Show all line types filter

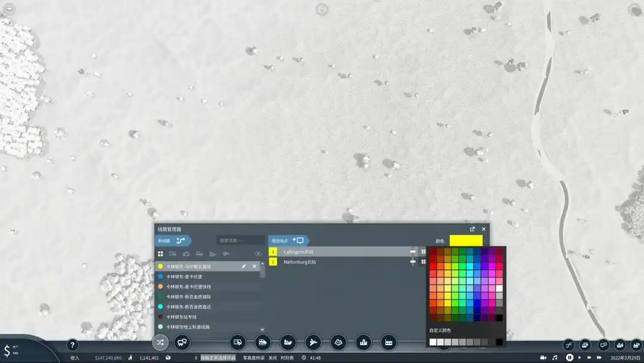(x=160, y=254)
